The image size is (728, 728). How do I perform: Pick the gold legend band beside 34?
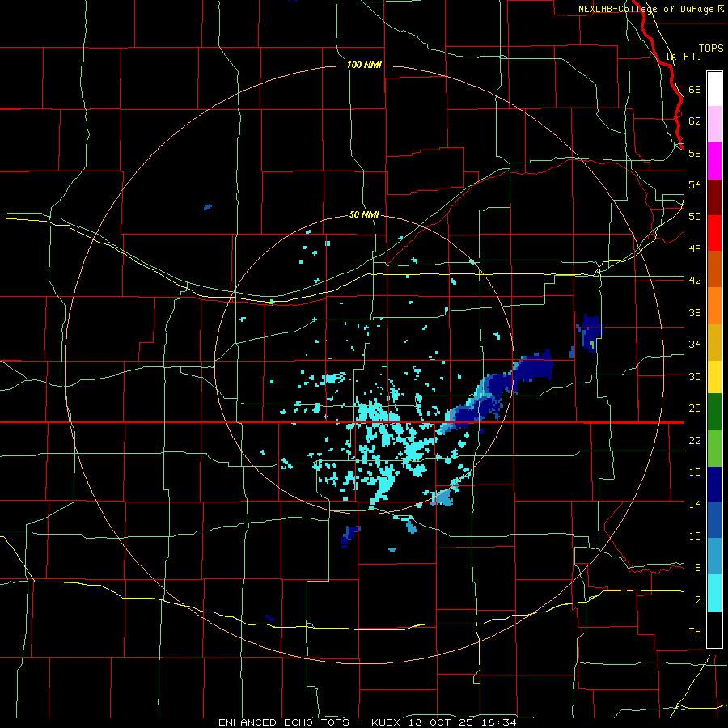click(x=714, y=343)
